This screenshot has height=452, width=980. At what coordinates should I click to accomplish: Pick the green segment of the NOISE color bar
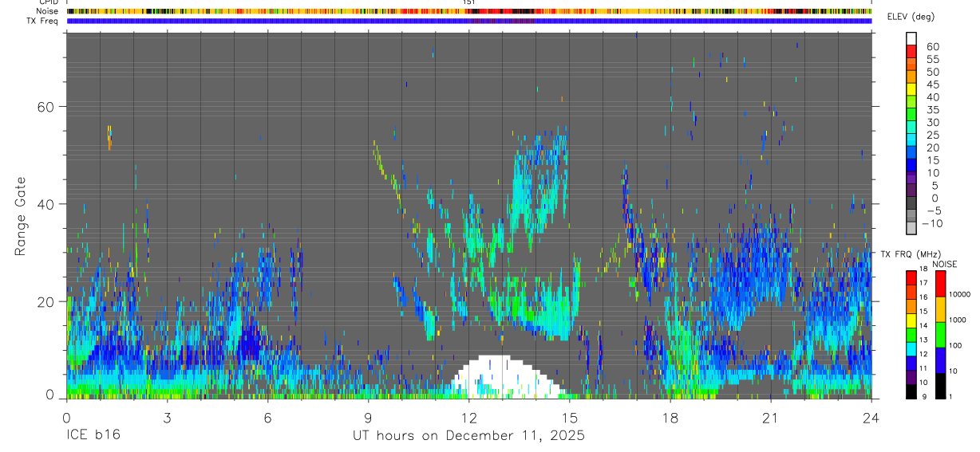[940, 335]
